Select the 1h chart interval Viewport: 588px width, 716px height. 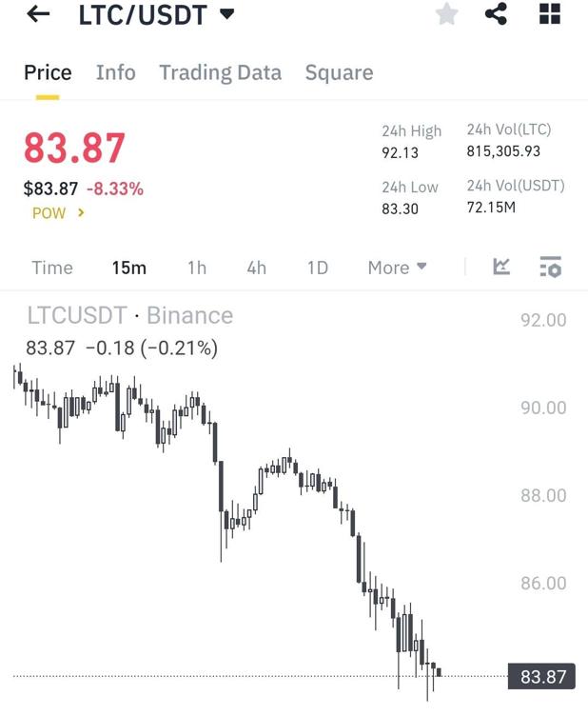point(196,268)
